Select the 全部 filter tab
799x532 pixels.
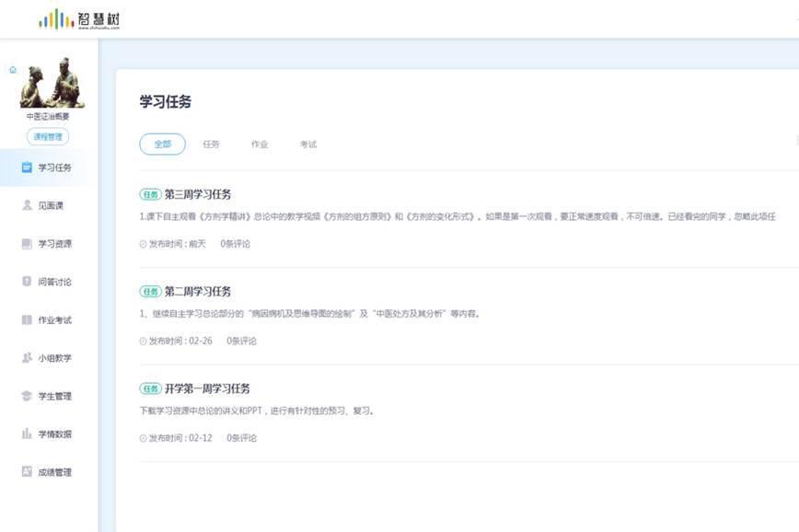pyautogui.click(x=163, y=145)
